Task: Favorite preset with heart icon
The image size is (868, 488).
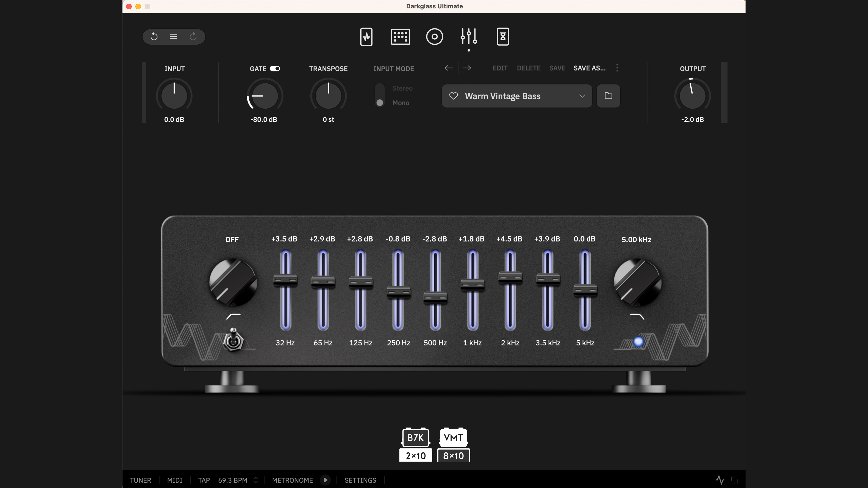Action: (454, 96)
